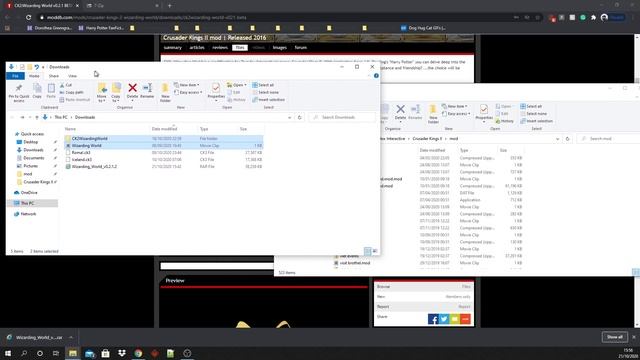
Task: Share on Facebook from ModDB page
Action: (433, 319)
